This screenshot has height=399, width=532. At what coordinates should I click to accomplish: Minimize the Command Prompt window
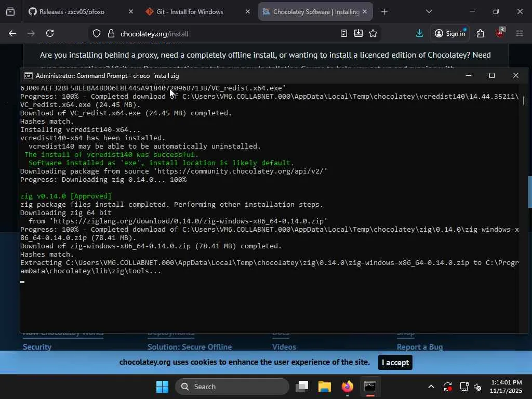[x=469, y=76]
